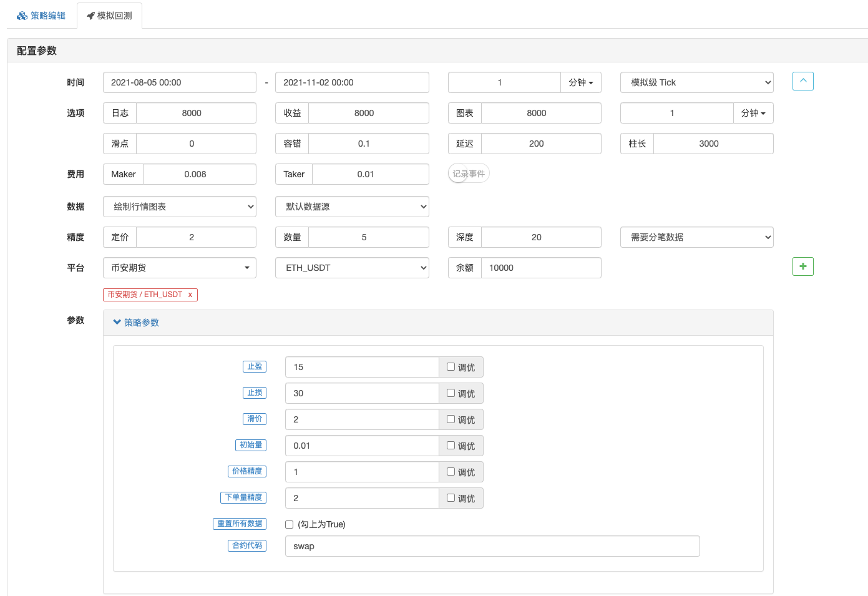Enable 调优 checkbox for 下单量精度
Screen dimensions: 868x596
(451, 498)
